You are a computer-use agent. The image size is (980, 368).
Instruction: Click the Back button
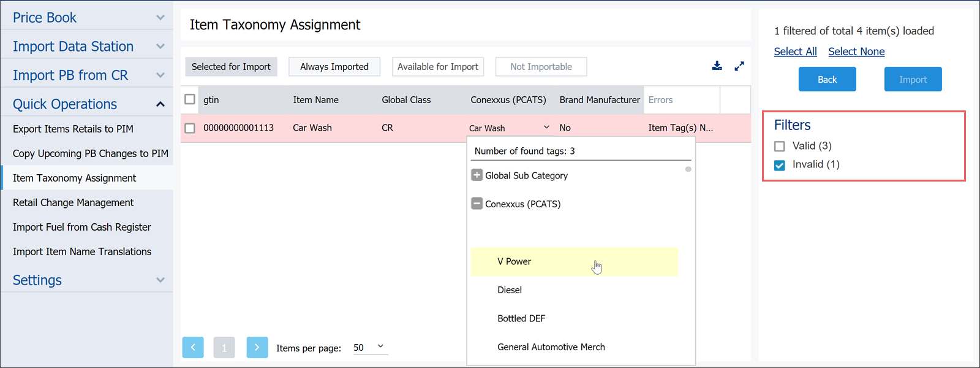point(827,79)
